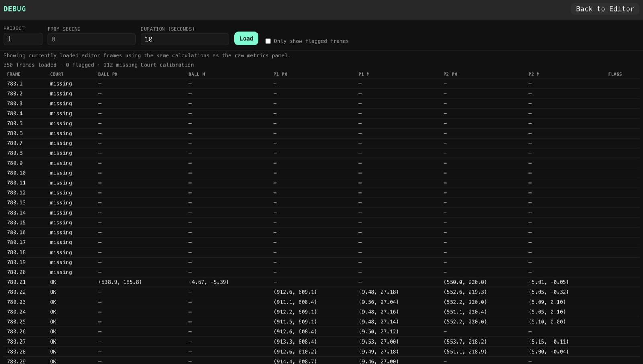Click P2 M value (5.00, -0.04)
Viewport: 643px width, 364px height.
549,352
